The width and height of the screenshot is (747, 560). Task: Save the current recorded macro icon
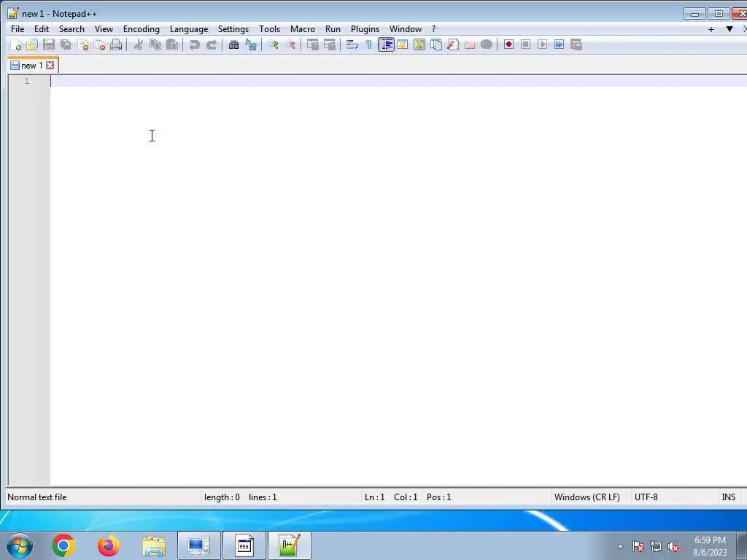576,44
